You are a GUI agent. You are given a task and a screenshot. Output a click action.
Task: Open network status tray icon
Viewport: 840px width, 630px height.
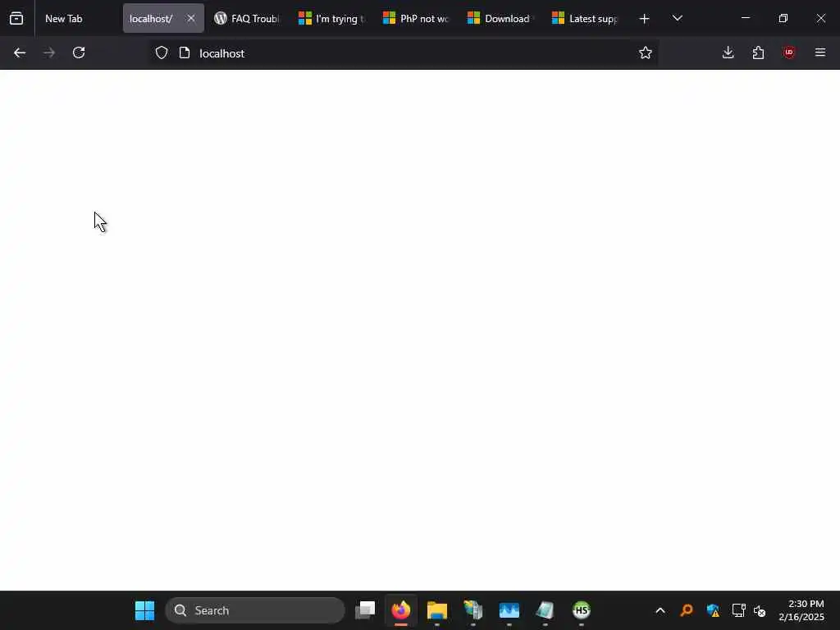[x=738, y=610]
